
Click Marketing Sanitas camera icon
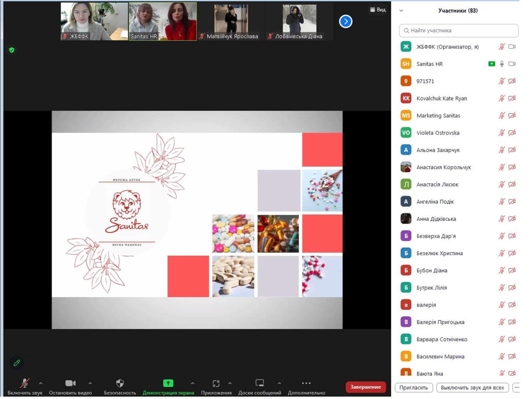512,115
